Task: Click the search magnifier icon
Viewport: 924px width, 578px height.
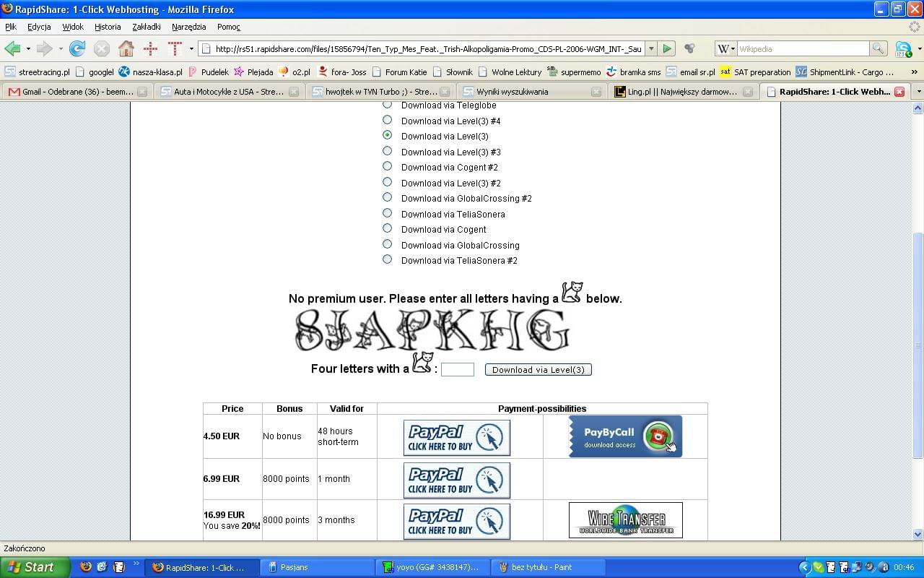Action: (878, 48)
